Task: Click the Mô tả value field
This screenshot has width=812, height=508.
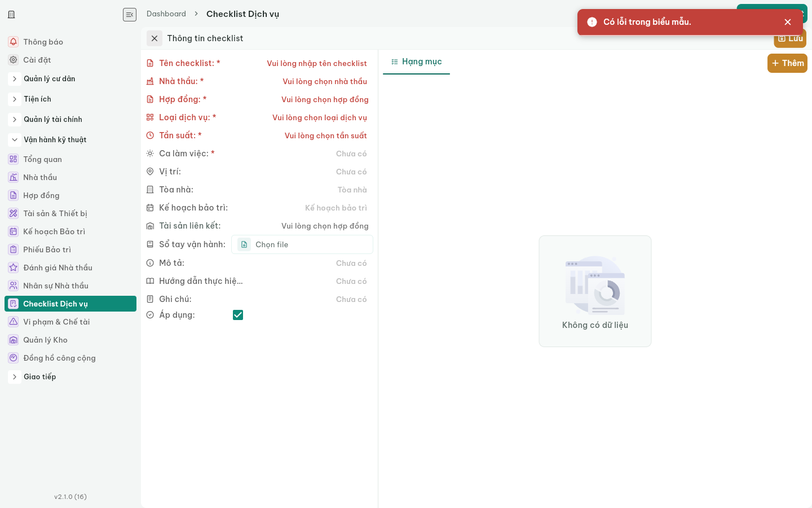Action: pos(302,263)
